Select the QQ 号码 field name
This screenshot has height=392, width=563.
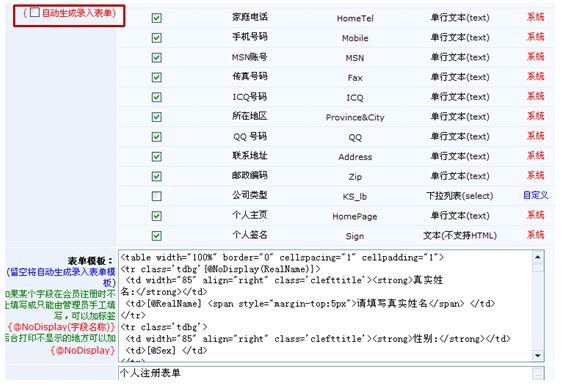pyautogui.click(x=250, y=136)
